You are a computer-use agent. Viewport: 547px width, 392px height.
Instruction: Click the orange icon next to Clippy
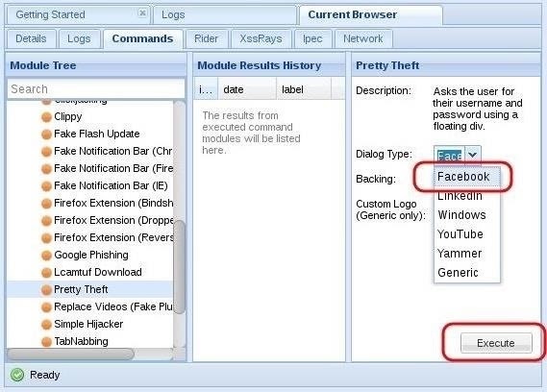coord(46,117)
